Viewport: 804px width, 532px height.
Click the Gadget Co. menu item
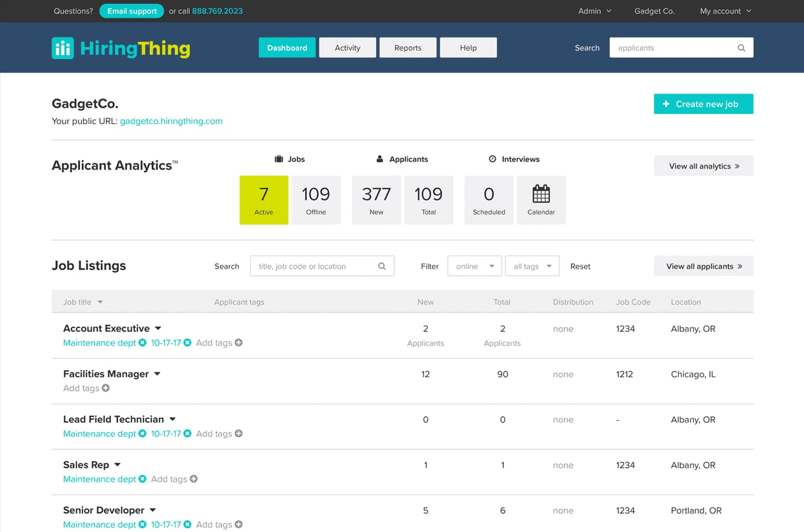[654, 11]
